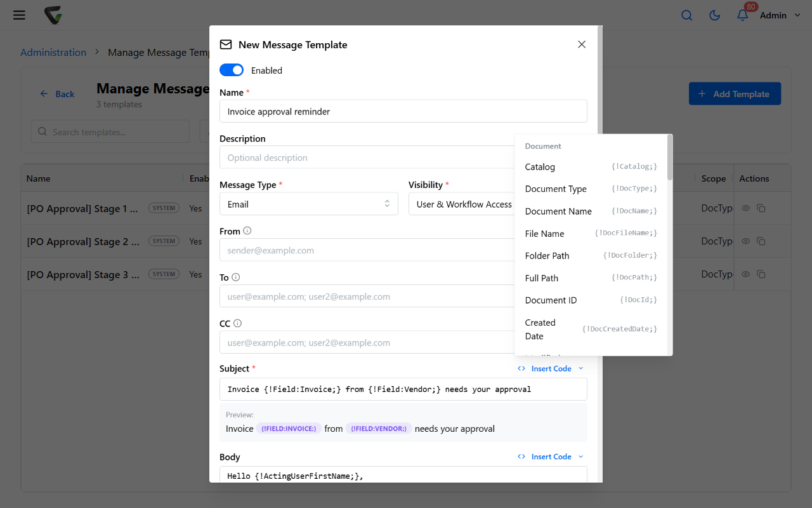The width and height of the screenshot is (812, 508).
Task: Close the New Message Template dialog
Action: (582, 44)
